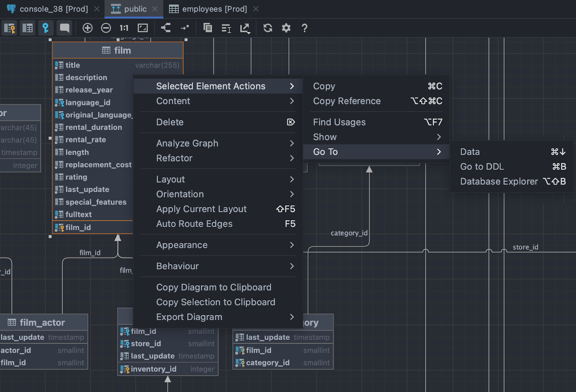Apply current layout using toolbar icon

[166, 28]
